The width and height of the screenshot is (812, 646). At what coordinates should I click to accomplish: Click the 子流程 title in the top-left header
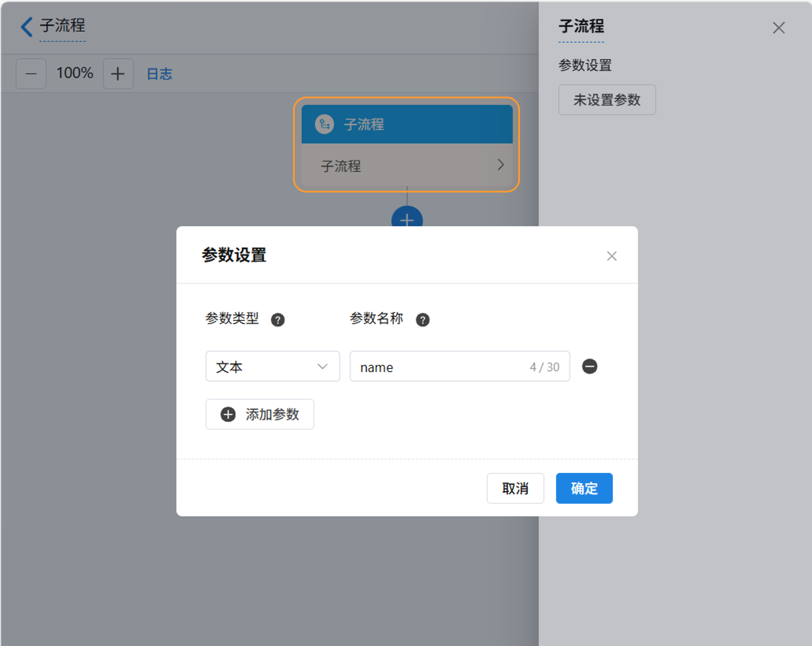[x=63, y=26]
